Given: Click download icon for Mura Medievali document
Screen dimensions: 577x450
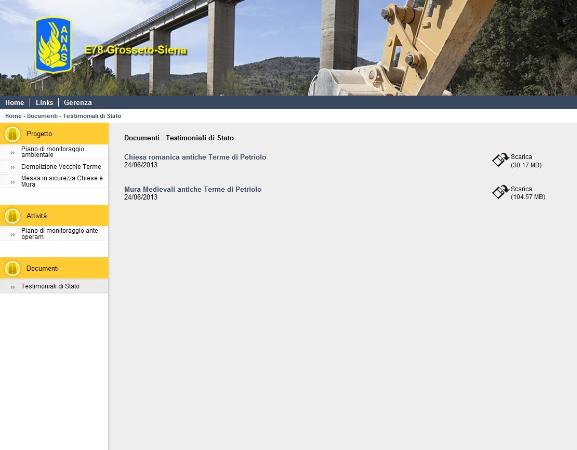Looking at the screenshot, I should [500, 192].
